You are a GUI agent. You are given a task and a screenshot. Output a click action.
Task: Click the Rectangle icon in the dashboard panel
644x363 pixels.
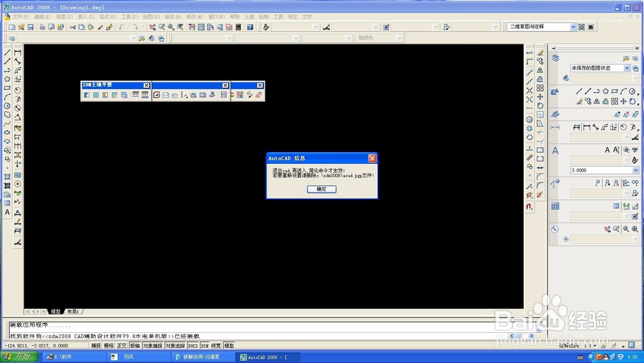pyautogui.click(x=614, y=92)
